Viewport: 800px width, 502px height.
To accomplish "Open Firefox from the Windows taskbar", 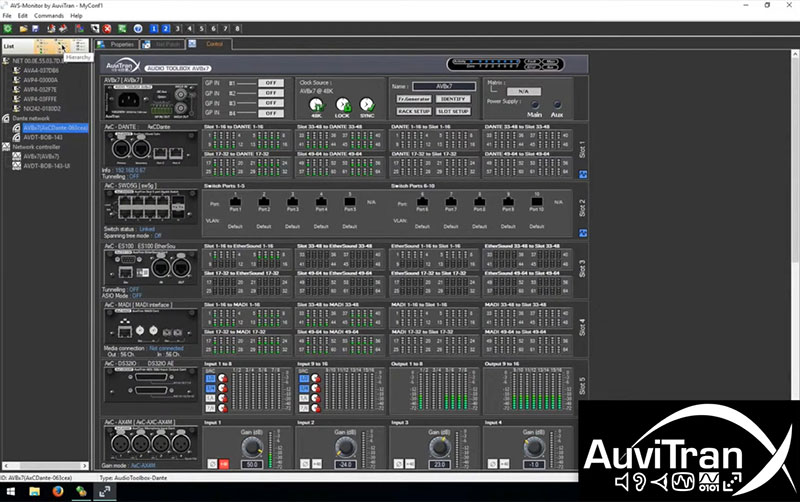I will [x=58, y=491].
